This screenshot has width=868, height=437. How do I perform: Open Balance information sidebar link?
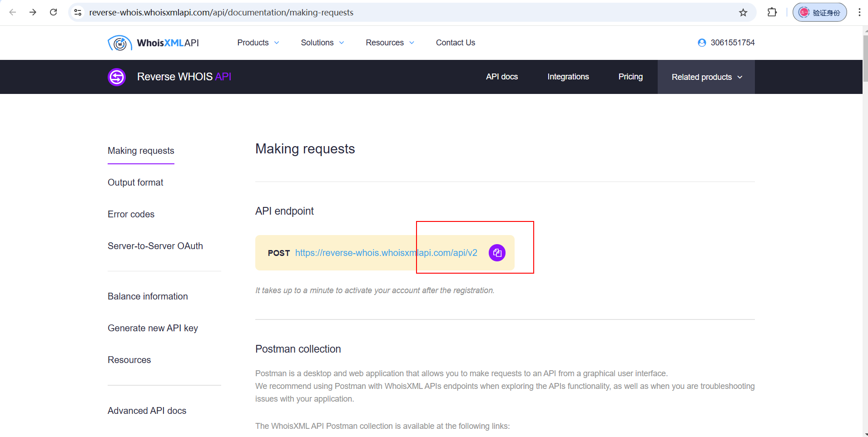[x=148, y=296]
